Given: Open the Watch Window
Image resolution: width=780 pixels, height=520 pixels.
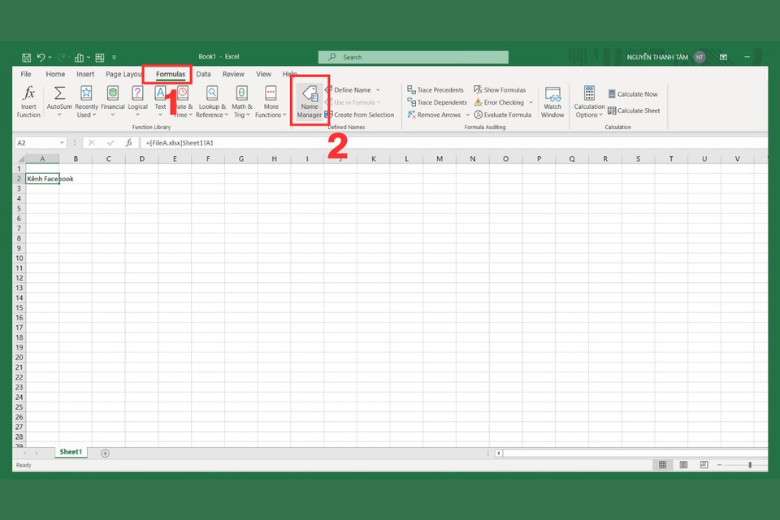Looking at the screenshot, I should coord(552,100).
